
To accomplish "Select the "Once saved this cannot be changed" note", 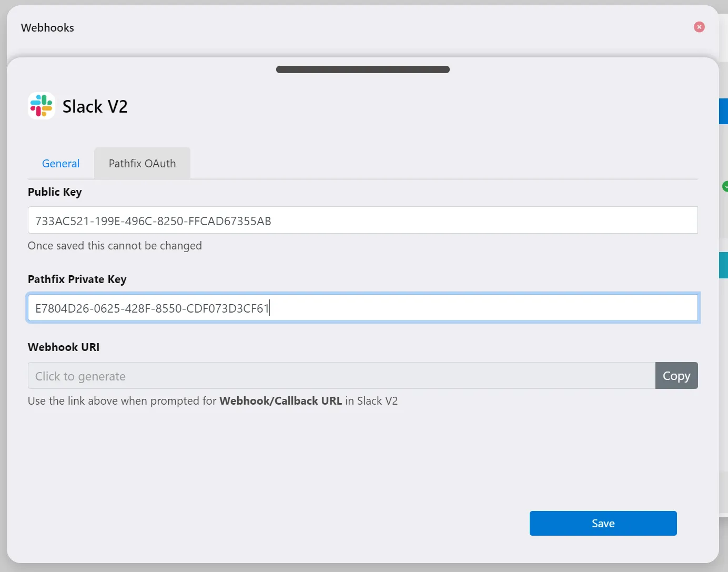I will coord(115,246).
